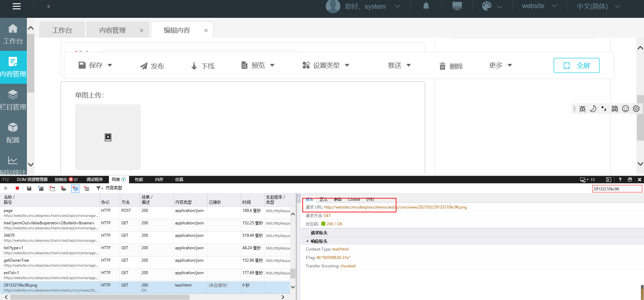Start network capture with the play icon
The image size is (644, 300).
[x=6, y=188]
